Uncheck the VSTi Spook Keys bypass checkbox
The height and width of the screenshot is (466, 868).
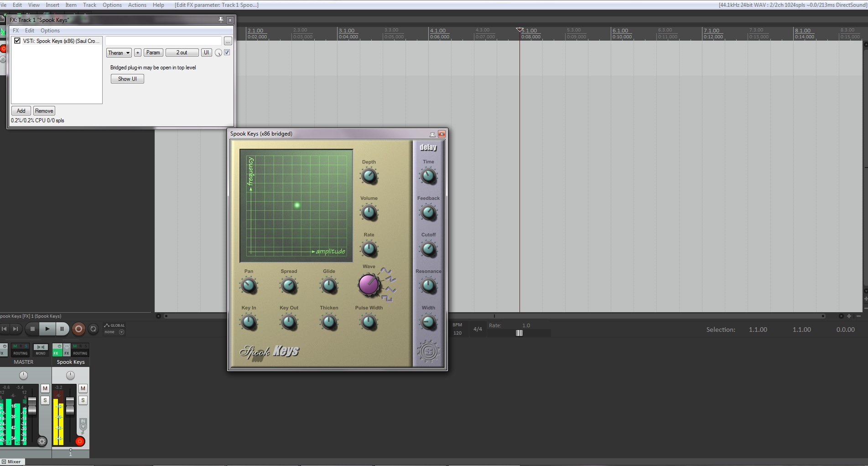[x=17, y=41]
